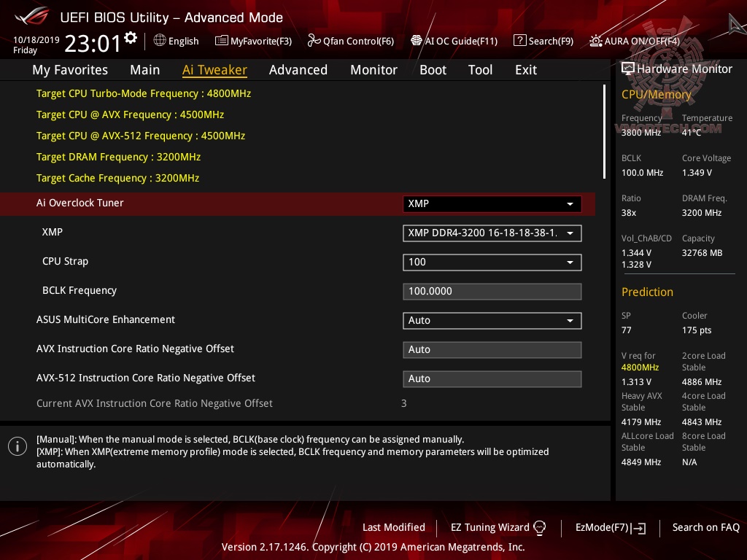Screen dimensions: 747x560
Task: Switch to the Advanced tab
Action: (x=298, y=69)
